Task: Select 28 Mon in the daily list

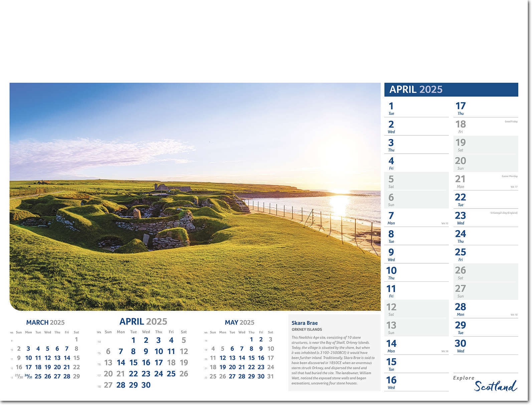Action: pos(486,309)
